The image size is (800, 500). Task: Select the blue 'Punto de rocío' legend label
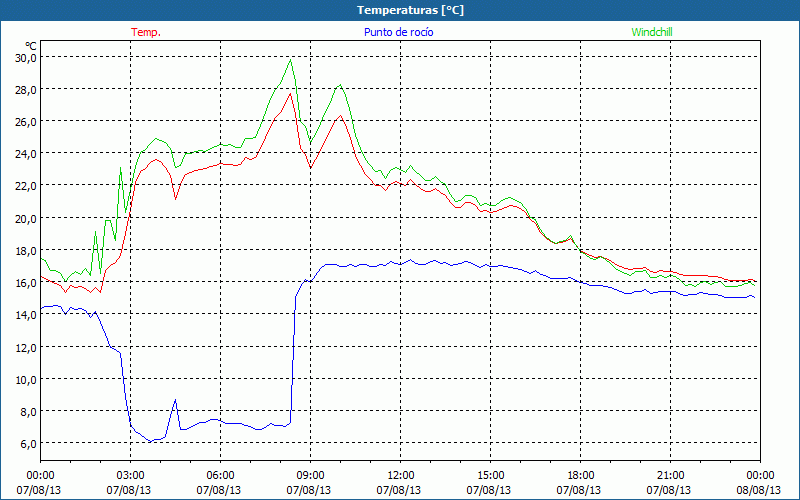pyautogui.click(x=398, y=32)
